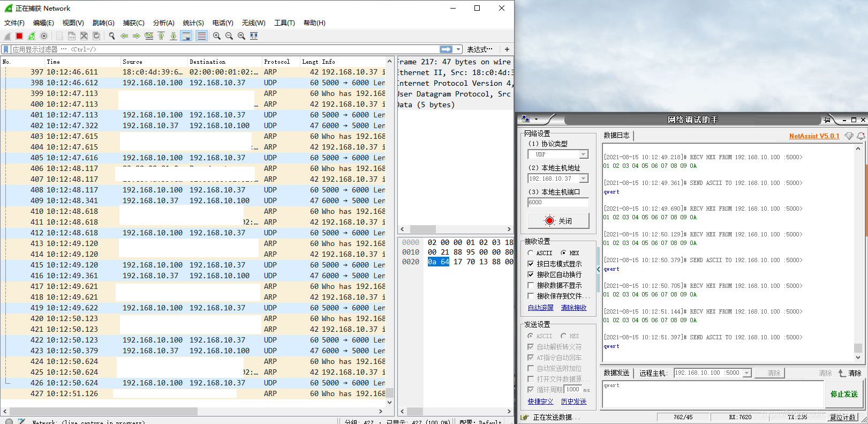This screenshot has width=868, height=424.
Task: Click 快捷定义 link
Action: 541,401
